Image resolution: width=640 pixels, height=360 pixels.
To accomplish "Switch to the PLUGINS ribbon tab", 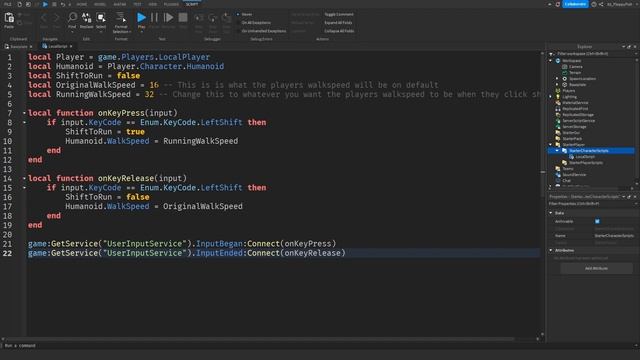I will click(171, 4).
